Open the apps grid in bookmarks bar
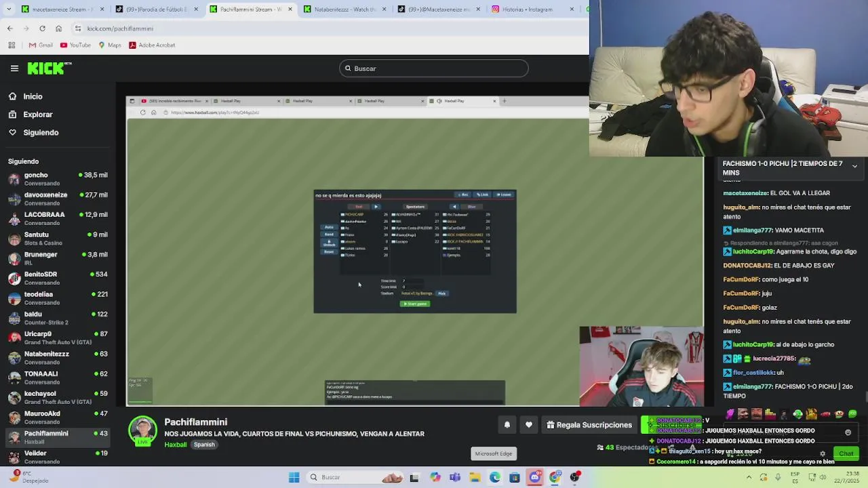The image size is (868, 488). click(x=12, y=45)
